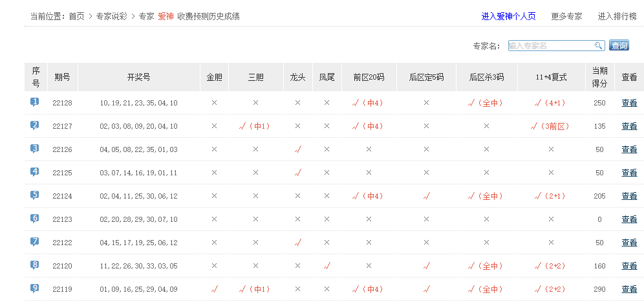644x306 pixels.
Task: Focus the 专家名 input field
Action: (x=550, y=45)
